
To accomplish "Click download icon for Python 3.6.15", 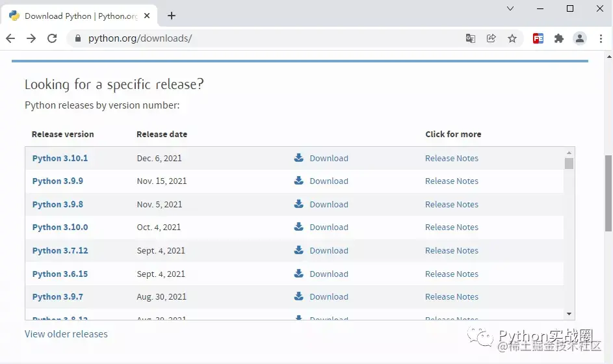I will [x=298, y=273].
